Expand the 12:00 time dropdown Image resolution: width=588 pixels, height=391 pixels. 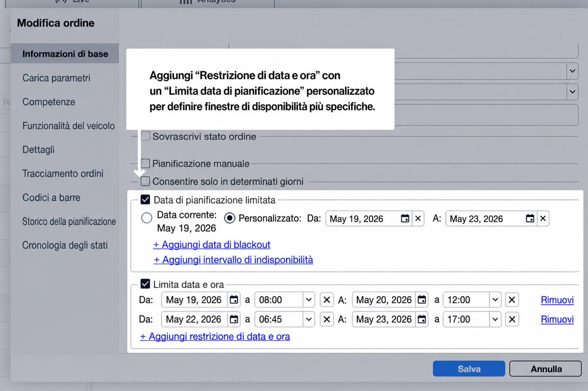click(495, 300)
